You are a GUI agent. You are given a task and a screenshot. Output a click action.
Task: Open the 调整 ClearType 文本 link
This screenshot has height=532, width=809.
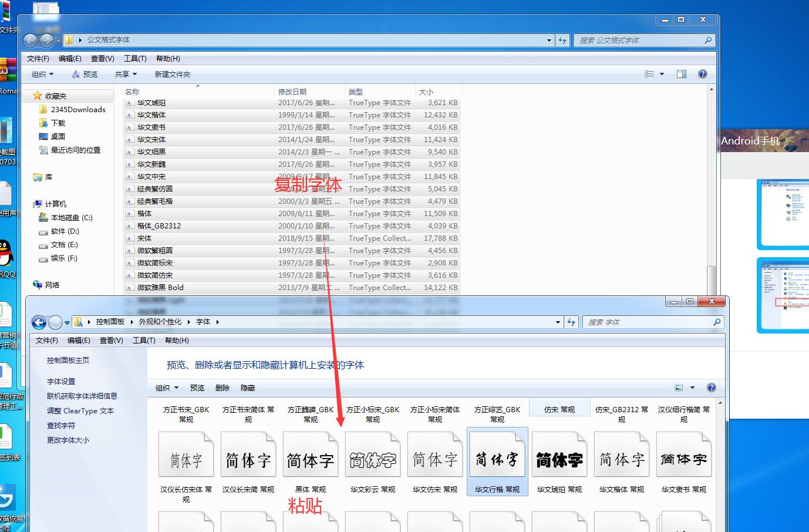[x=80, y=410]
